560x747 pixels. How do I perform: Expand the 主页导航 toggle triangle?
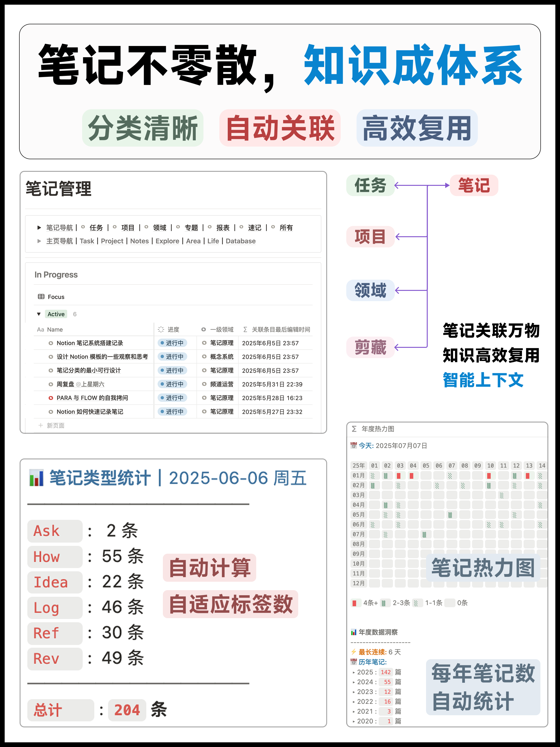click(x=39, y=241)
